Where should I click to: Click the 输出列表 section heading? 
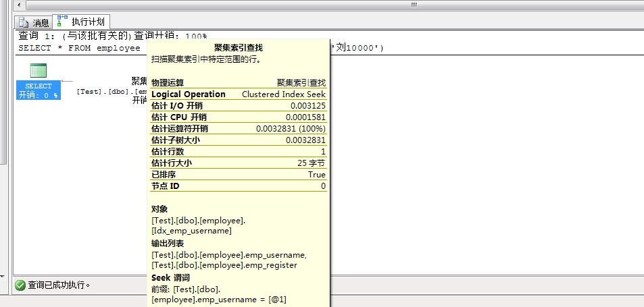click(x=168, y=244)
